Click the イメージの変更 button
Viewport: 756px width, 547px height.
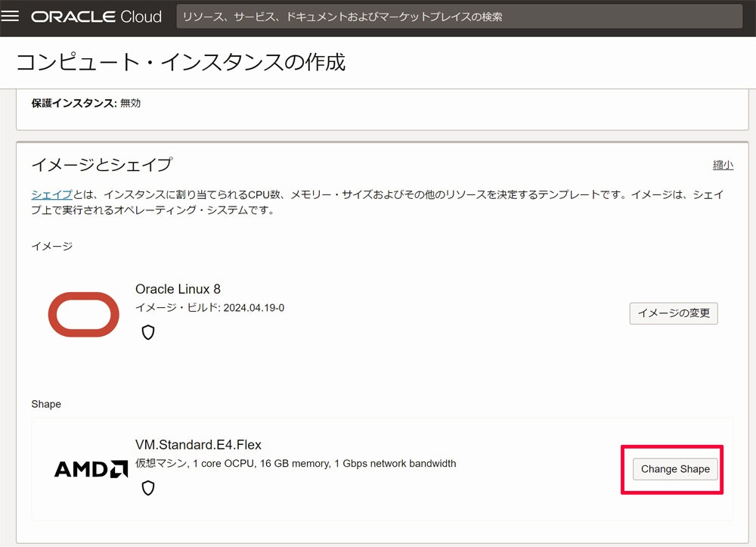(674, 313)
